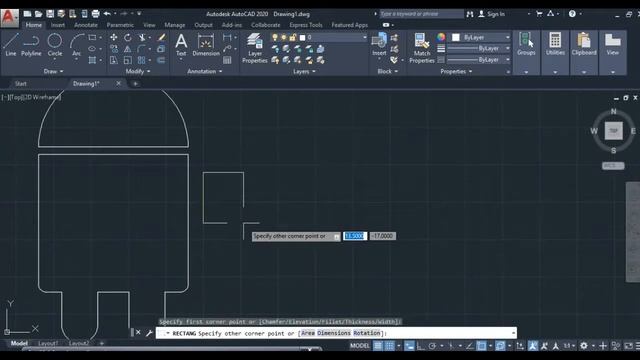
Task: Toggle dynamic input in status bar
Action: point(409,346)
